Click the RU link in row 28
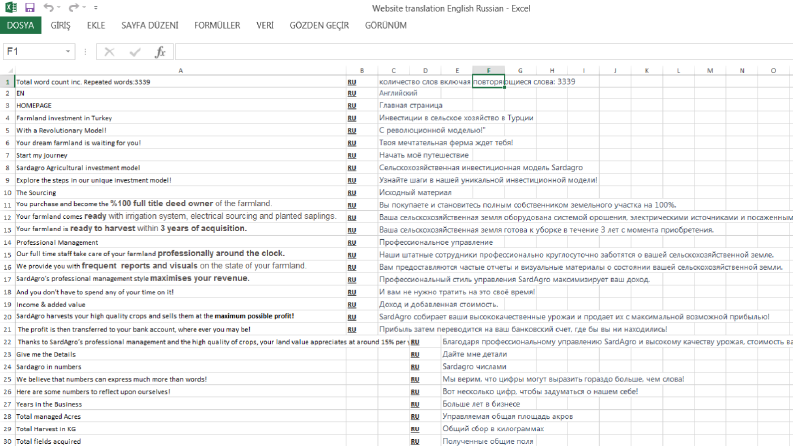 [415, 417]
